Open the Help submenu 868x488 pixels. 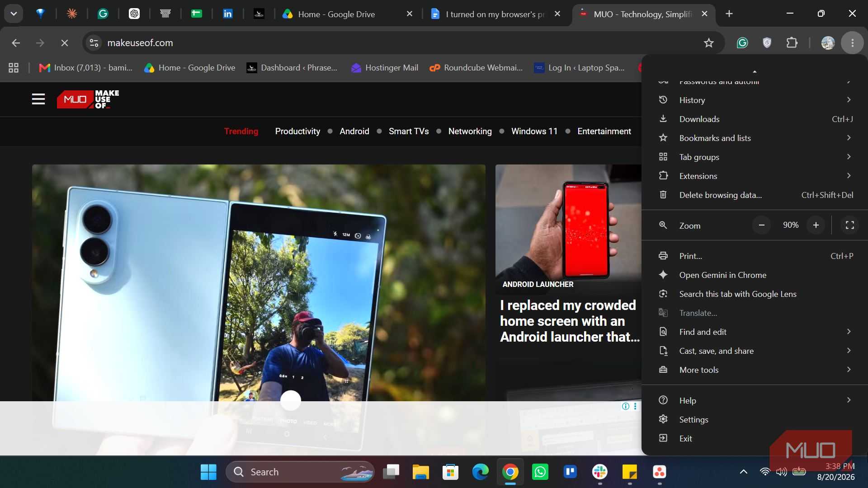click(x=755, y=400)
